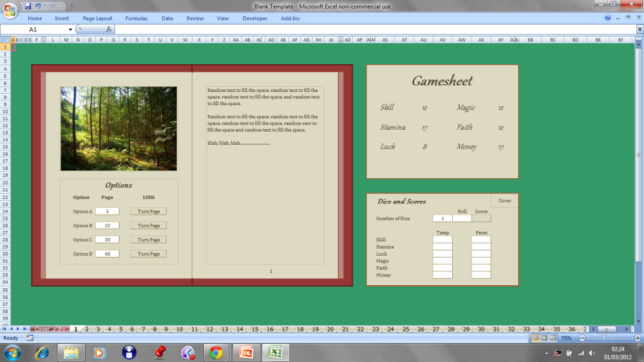Screen dimensions: 644x362
Task: Click the zoom slider in status bar
Action: click(604, 338)
